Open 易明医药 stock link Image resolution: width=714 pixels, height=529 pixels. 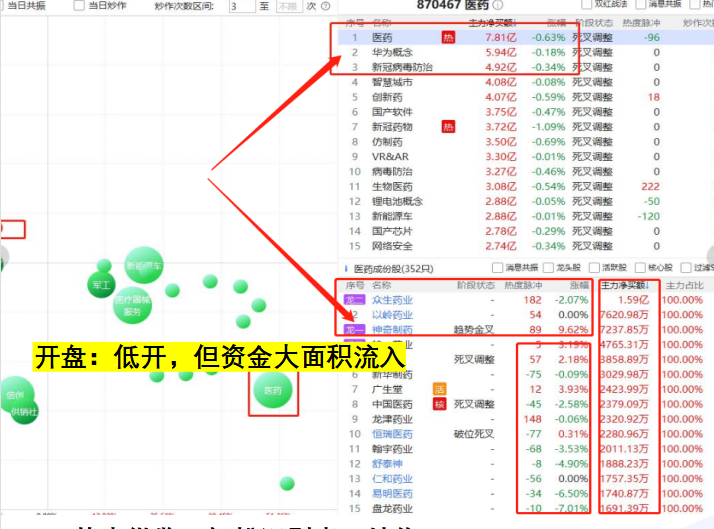point(392,493)
